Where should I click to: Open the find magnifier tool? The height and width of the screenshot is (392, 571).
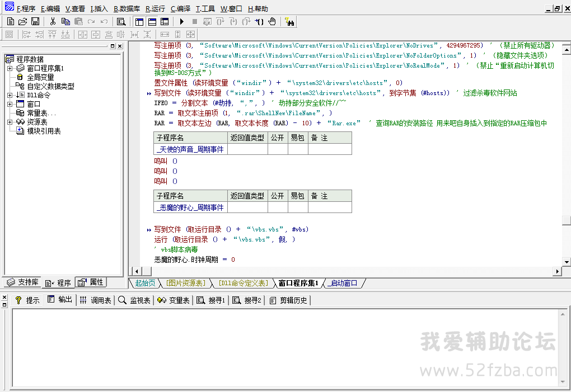tap(121, 22)
